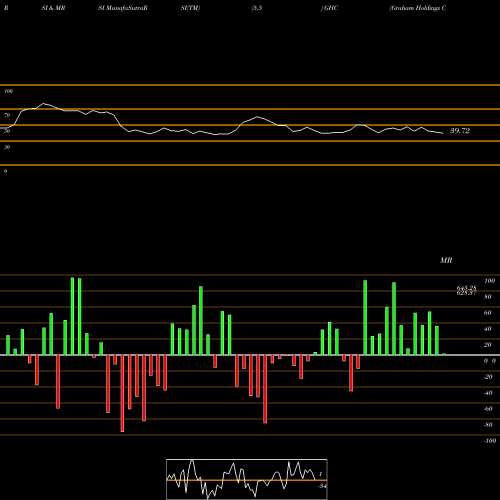Click the 'GHC' ticker label
This screenshot has width=500, height=500.
coord(330,8)
